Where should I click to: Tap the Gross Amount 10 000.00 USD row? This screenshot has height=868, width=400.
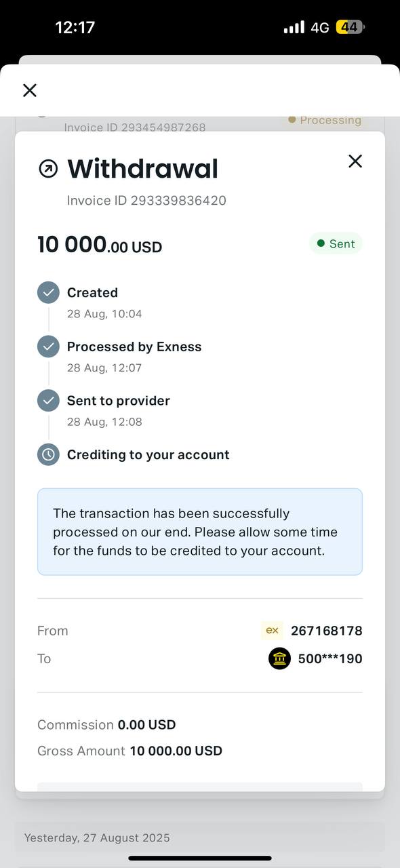(x=129, y=751)
